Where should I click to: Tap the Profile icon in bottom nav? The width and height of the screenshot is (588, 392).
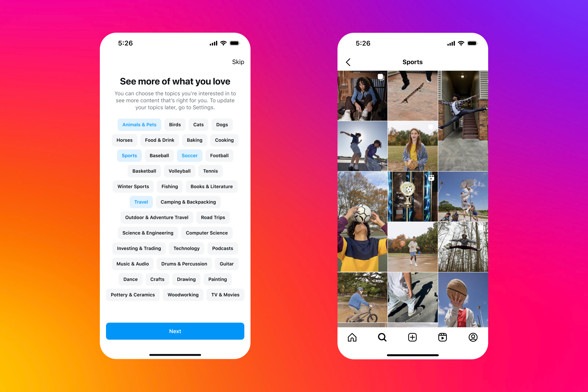[x=473, y=337]
